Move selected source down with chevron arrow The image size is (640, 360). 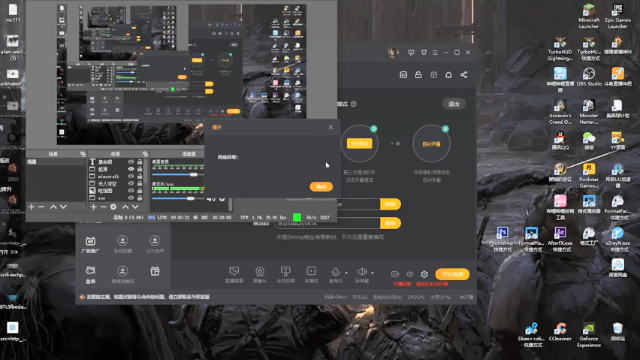[135, 207]
